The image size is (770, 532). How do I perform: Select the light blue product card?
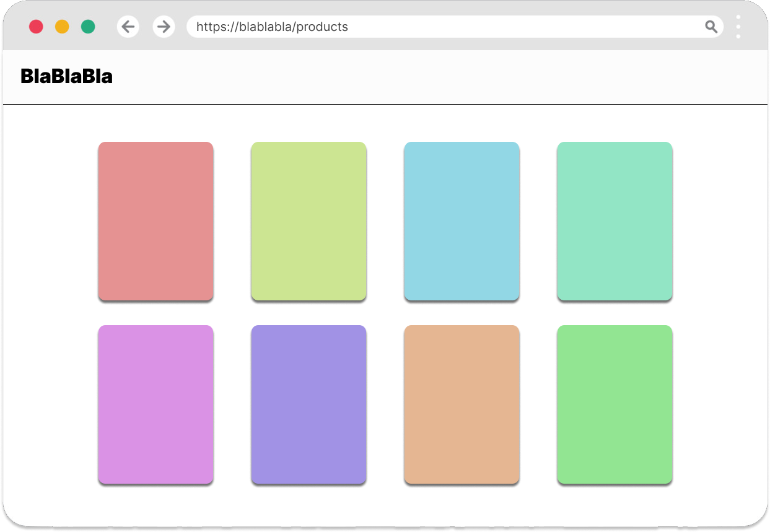(462, 221)
